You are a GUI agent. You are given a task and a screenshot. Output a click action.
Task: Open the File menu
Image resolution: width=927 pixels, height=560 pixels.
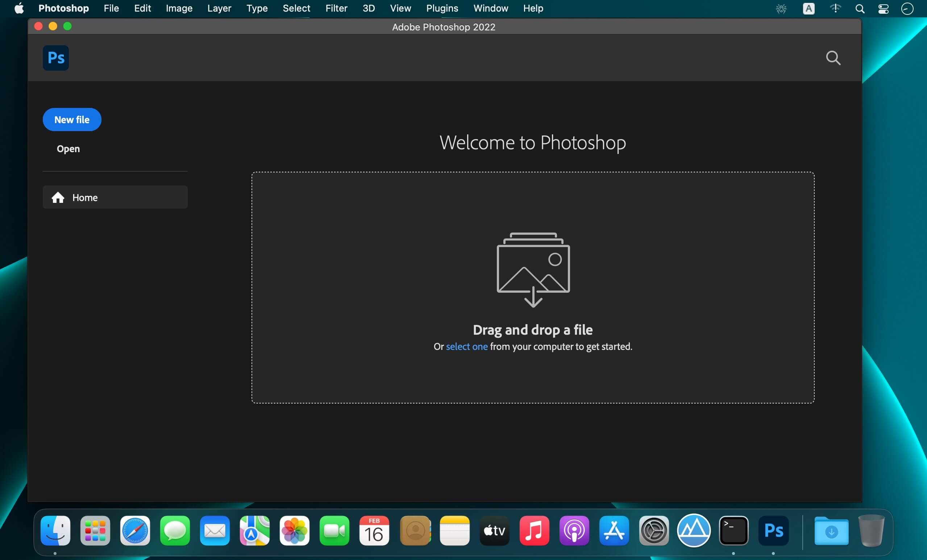(x=111, y=8)
